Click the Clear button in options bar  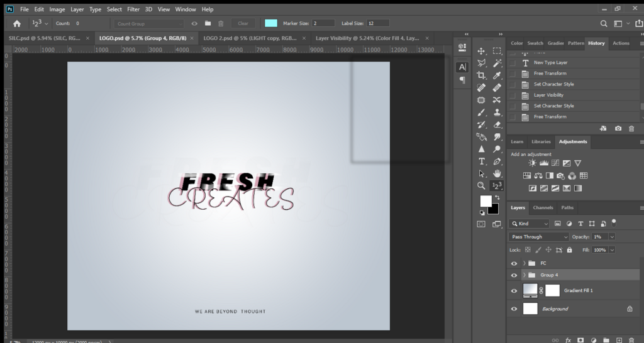[x=243, y=23]
